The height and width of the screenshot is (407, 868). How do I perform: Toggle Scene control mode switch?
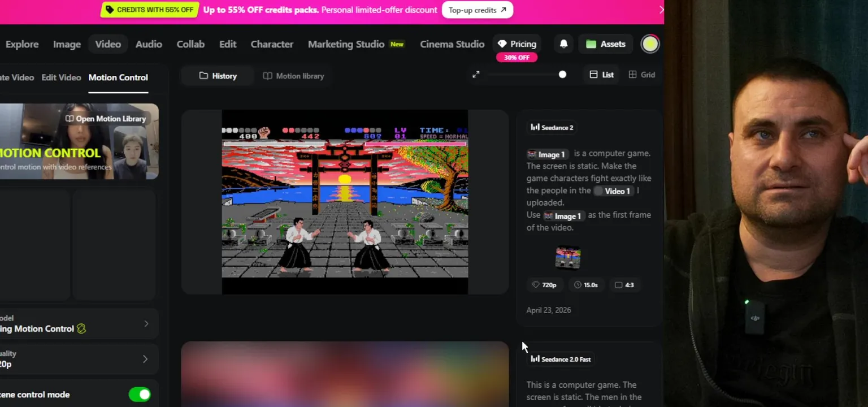pos(140,395)
